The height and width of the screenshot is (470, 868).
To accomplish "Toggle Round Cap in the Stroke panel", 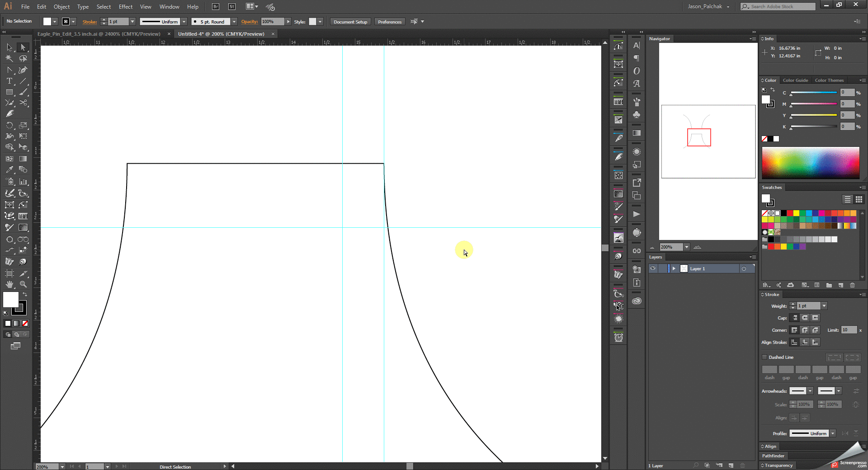I will pos(805,318).
